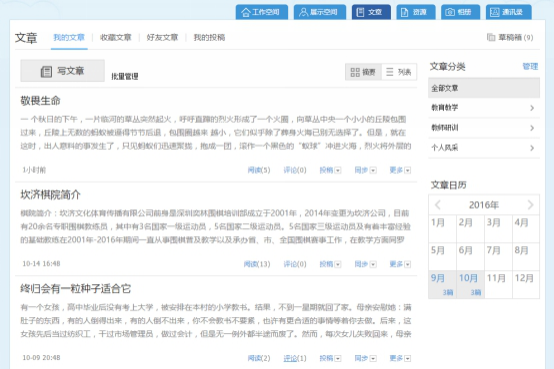Select the 全部文章 category
This screenshot has height=369, width=554.
tap(484, 88)
